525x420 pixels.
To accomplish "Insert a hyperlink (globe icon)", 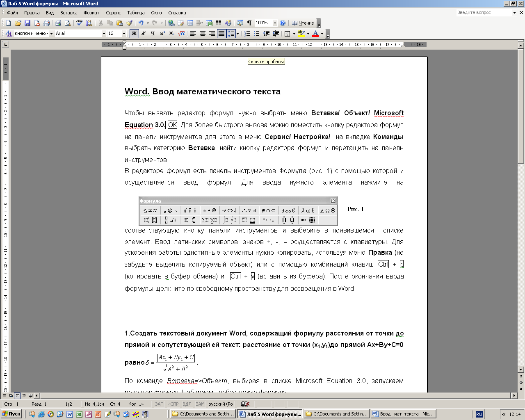I will click(171, 23).
